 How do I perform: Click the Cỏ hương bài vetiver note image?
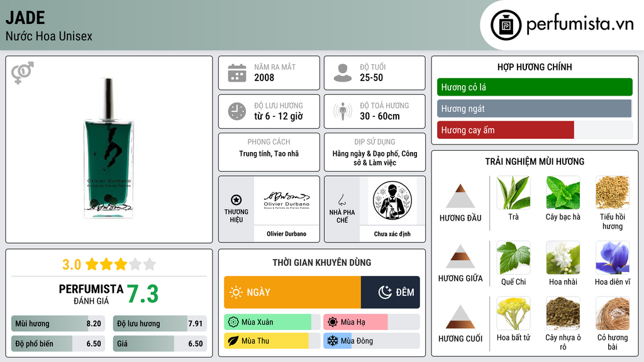[x=613, y=314]
